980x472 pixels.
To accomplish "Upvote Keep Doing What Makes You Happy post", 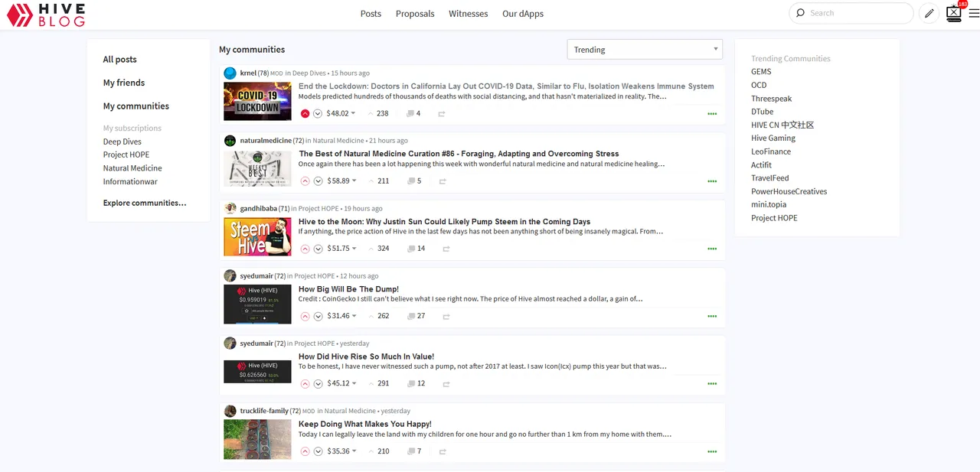I will 305,451.
